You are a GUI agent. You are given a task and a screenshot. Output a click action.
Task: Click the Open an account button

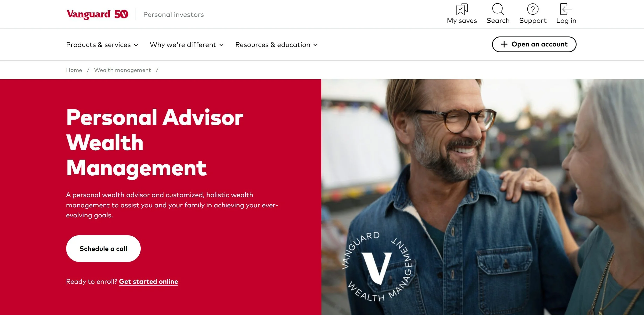[534, 44]
